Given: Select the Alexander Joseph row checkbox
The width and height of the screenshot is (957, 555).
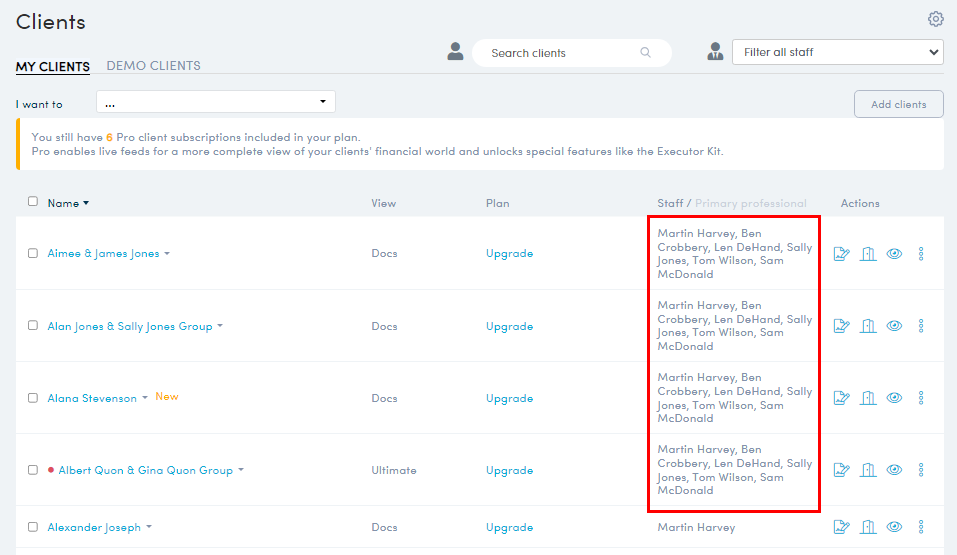Looking at the screenshot, I should (33, 527).
